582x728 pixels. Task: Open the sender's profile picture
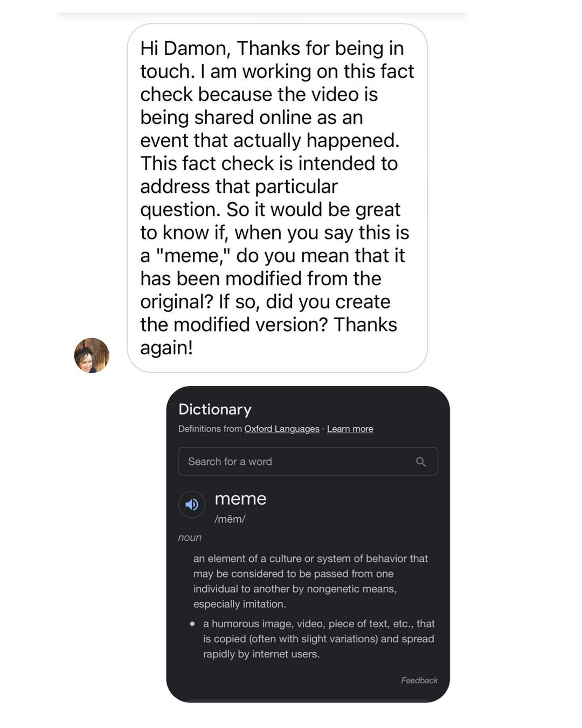tap(92, 355)
